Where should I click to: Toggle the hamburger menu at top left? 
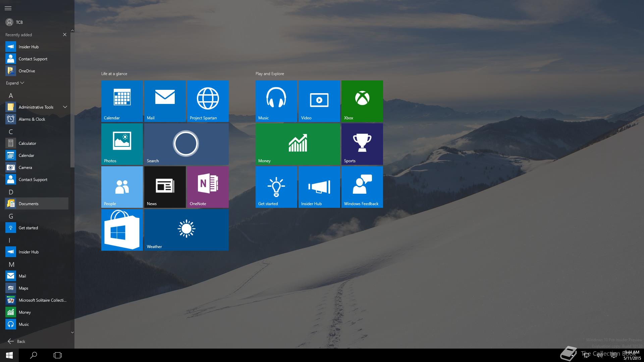tap(8, 8)
